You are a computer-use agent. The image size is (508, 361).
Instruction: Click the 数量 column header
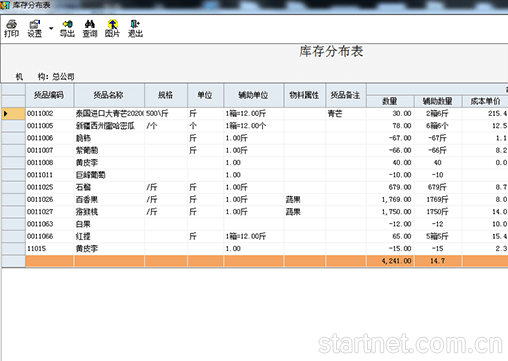click(390, 101)
